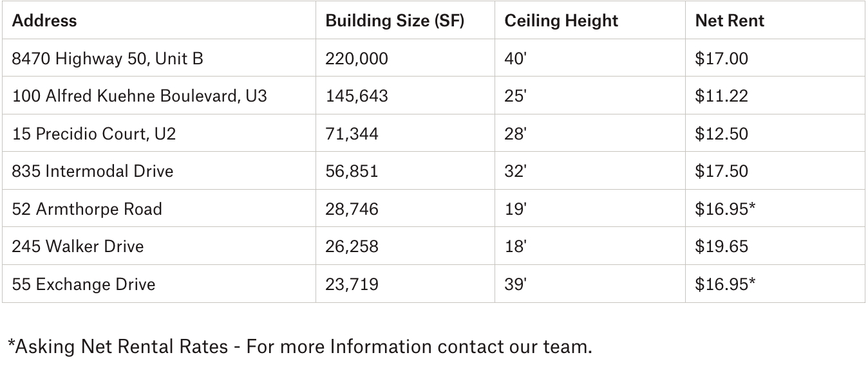Select the 245 Walker Drive address
The width and height of the screenshot is (868, 373).
(x=78, y=246)
